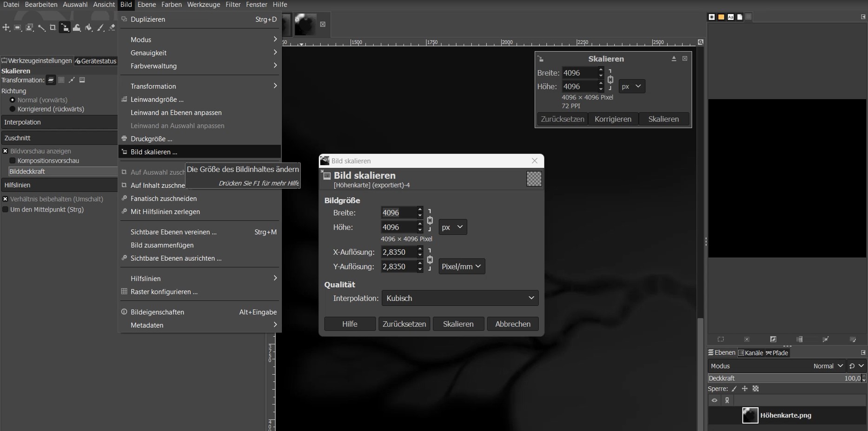868x431 pixels.
Task: Open the Pixel/mm resolution unit dropdown
Action: 462,266
